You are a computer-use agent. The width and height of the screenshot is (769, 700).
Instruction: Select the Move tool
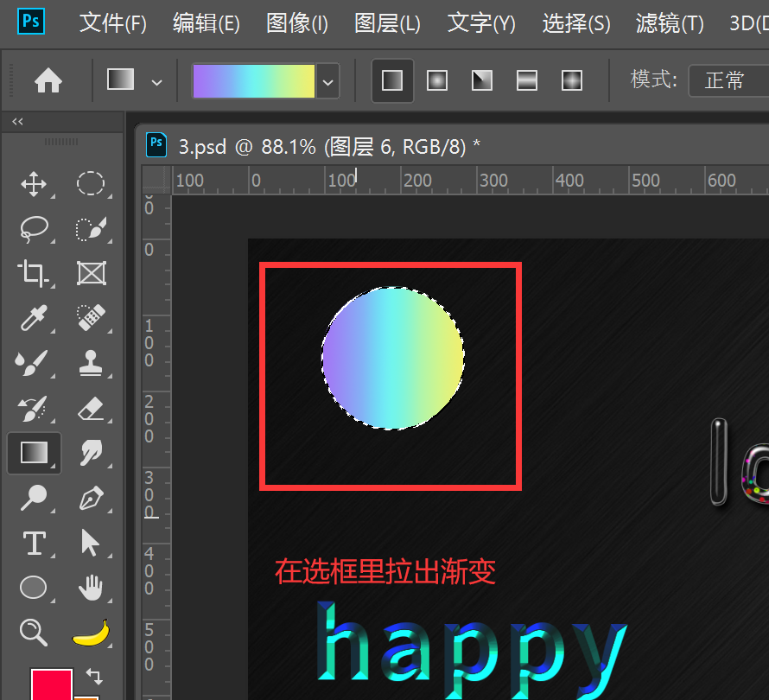point(34,184)
